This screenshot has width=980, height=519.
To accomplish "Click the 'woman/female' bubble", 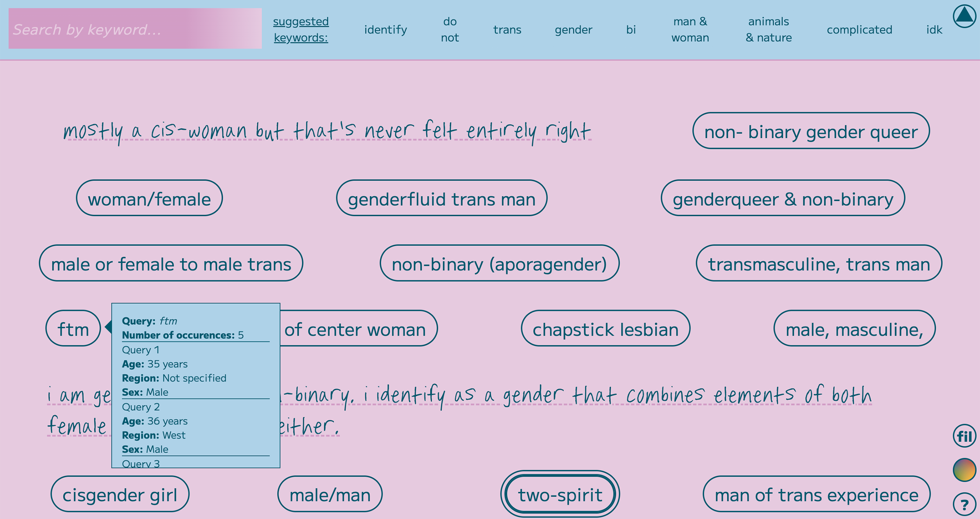I will point(149,198).
